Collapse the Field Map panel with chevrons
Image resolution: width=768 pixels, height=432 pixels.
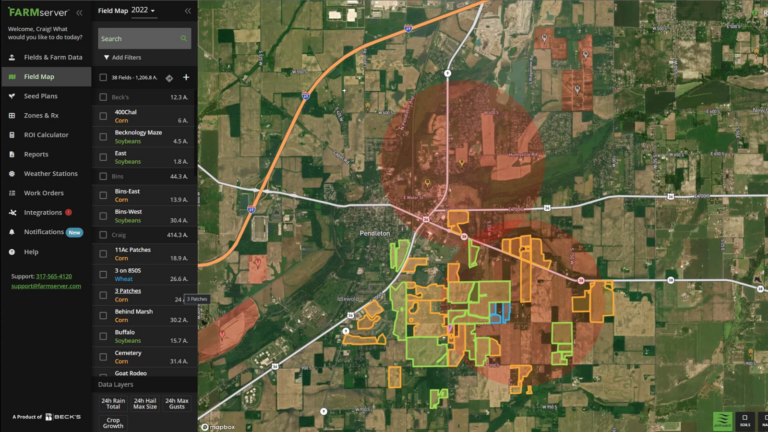coord(187,11)
